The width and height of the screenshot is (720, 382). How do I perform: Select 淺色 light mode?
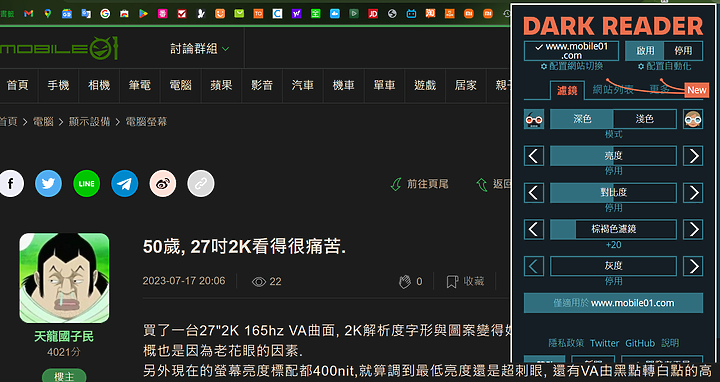coord(645,119)
